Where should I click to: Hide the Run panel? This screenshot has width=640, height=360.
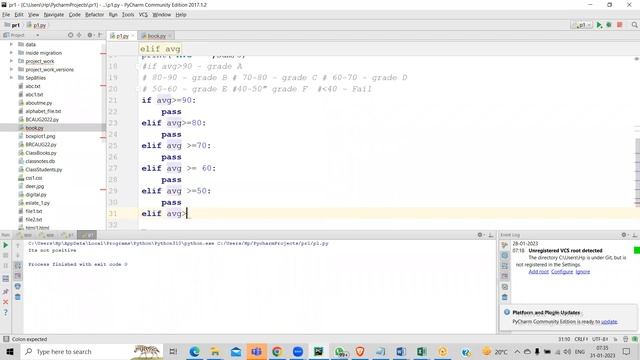491,235
